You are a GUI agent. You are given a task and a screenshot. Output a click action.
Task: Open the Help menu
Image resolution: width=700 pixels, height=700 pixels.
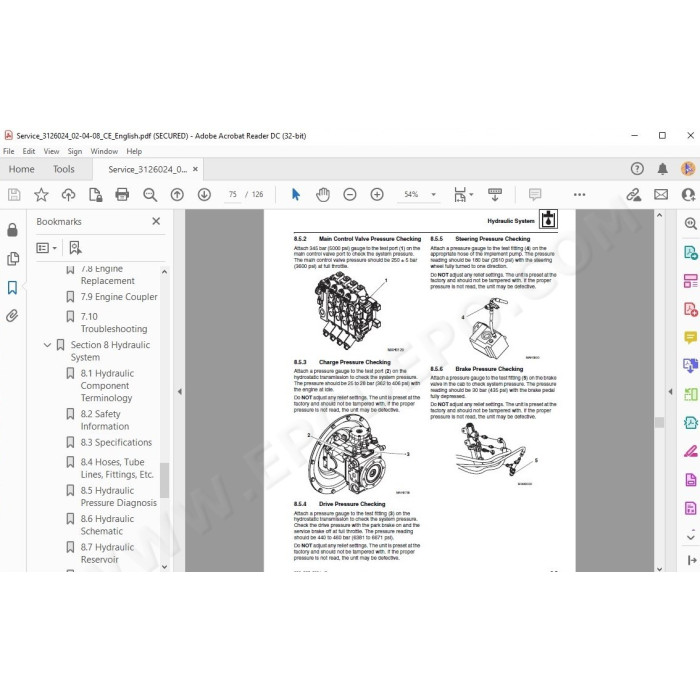134,151
